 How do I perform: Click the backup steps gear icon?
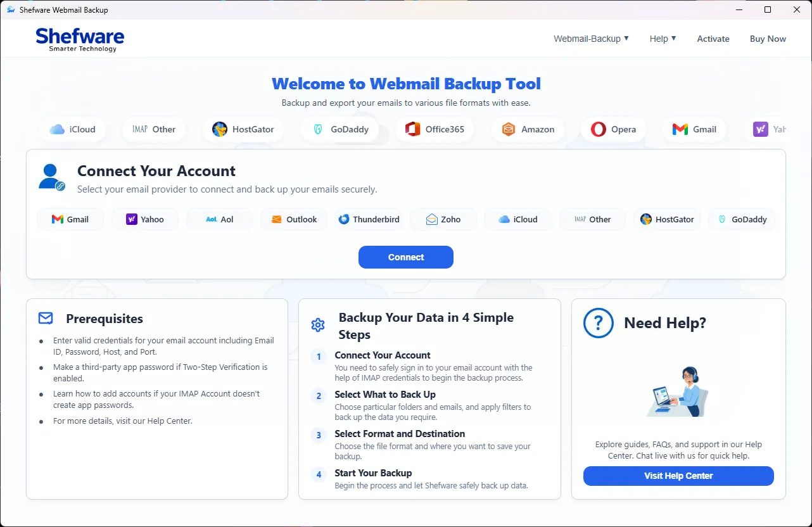(318, 326)
